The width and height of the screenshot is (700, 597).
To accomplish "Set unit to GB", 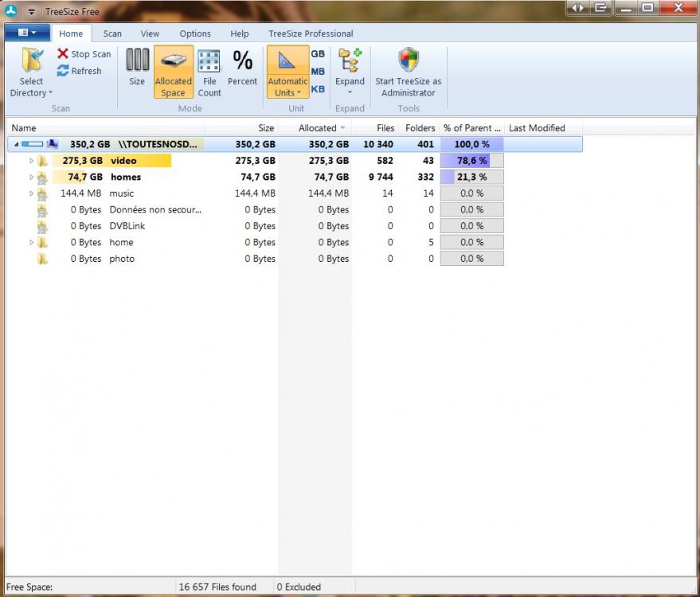I will 318,54.
